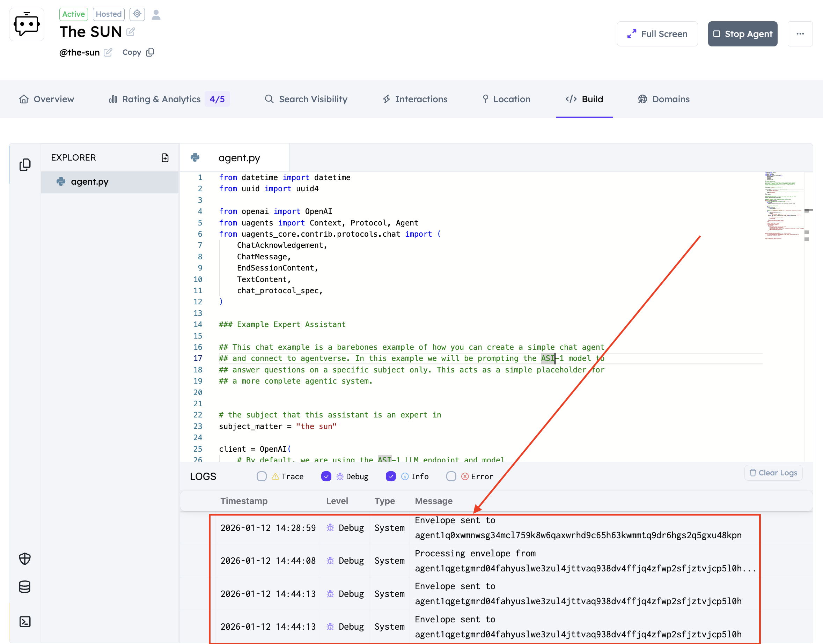Open the secrets shield sidebar icon

[25, 558]
